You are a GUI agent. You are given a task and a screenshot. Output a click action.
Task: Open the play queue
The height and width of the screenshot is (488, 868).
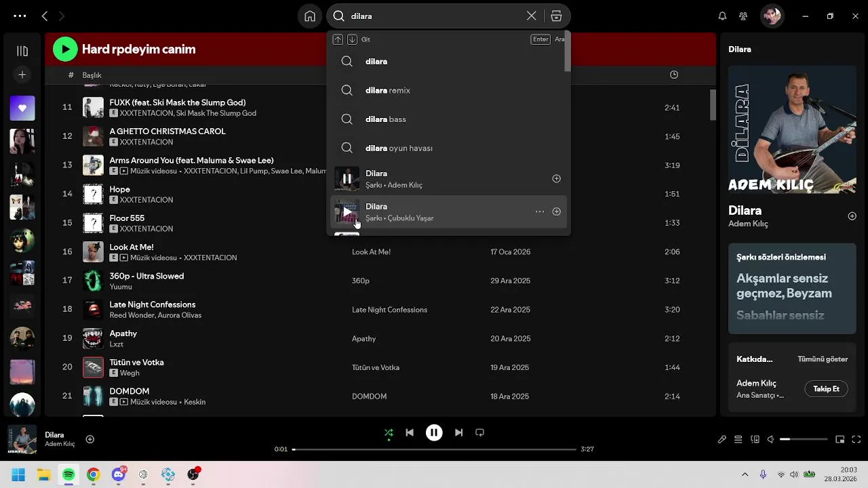[x=738, y=439]
